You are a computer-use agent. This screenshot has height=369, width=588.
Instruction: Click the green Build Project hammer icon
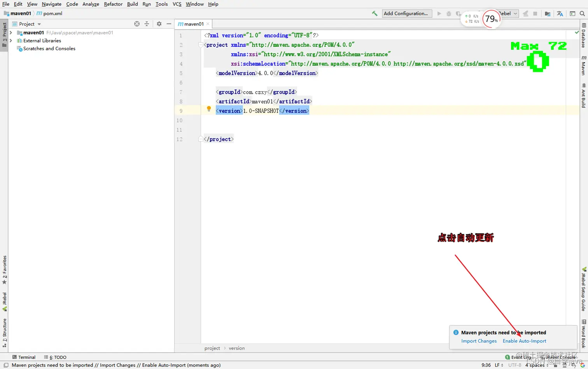pos(374,14)
